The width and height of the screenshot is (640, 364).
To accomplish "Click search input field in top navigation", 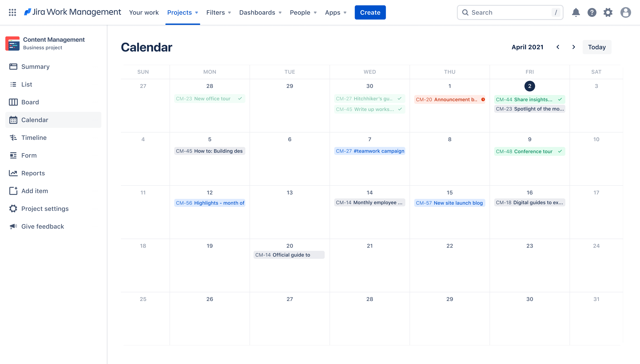I will (511, 12).
